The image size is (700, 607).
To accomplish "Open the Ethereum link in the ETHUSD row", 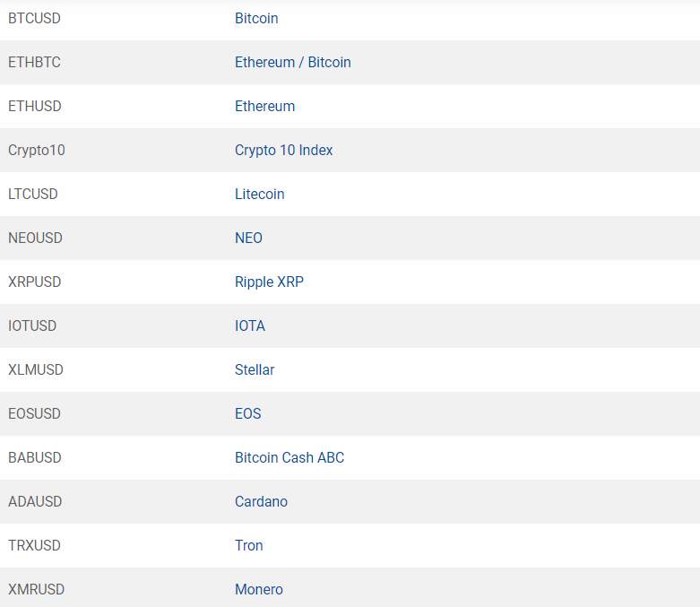I will click(264, 106).
